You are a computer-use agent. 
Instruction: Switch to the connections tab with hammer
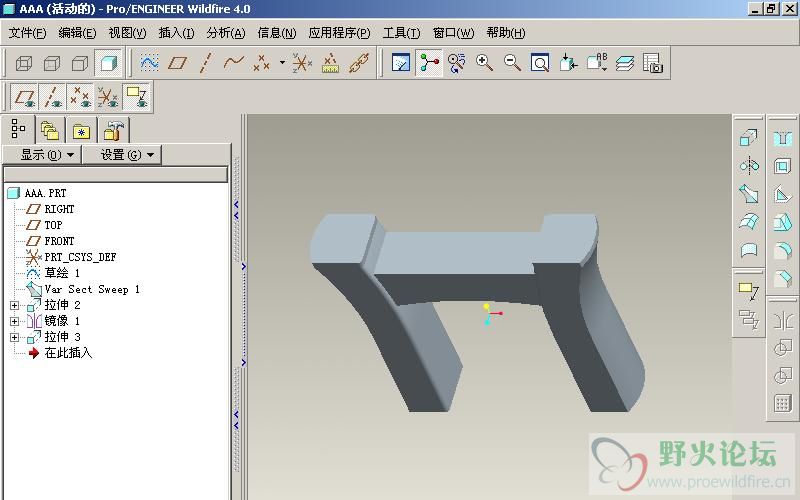(x=113, y=131)
